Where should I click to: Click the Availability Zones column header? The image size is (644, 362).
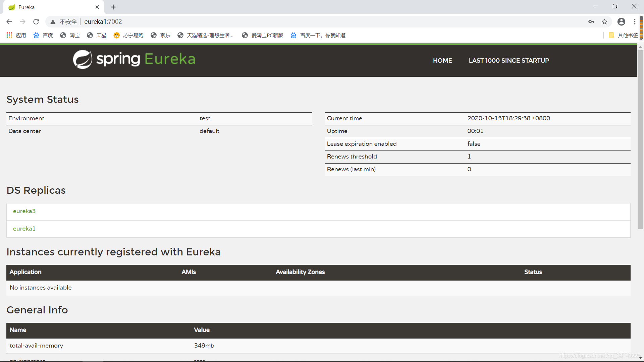pos(300,272)
